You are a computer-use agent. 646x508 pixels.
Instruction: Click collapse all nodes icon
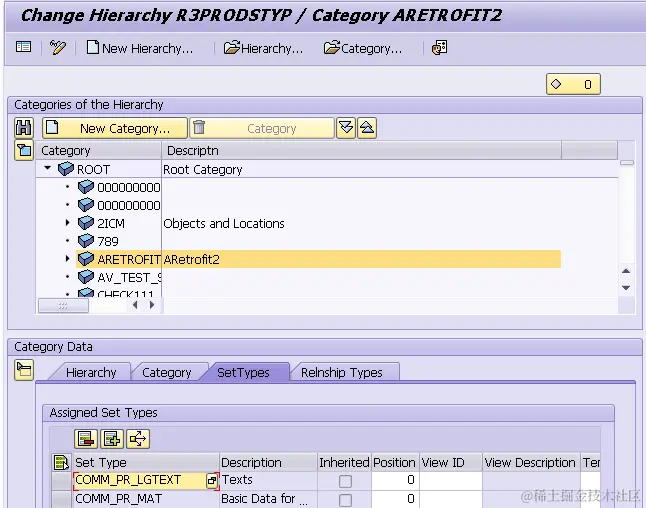[367, 128]
